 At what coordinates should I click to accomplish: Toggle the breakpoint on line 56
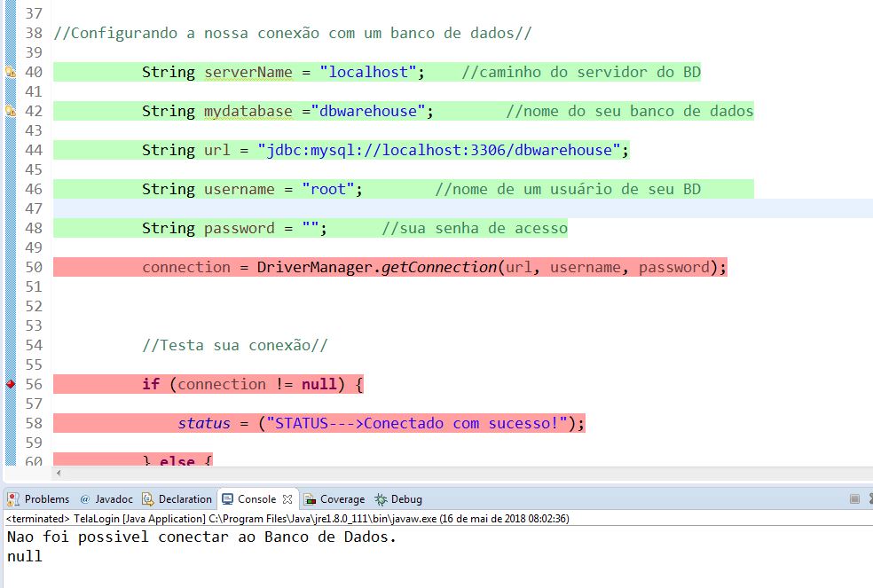[x=10, y=384]
